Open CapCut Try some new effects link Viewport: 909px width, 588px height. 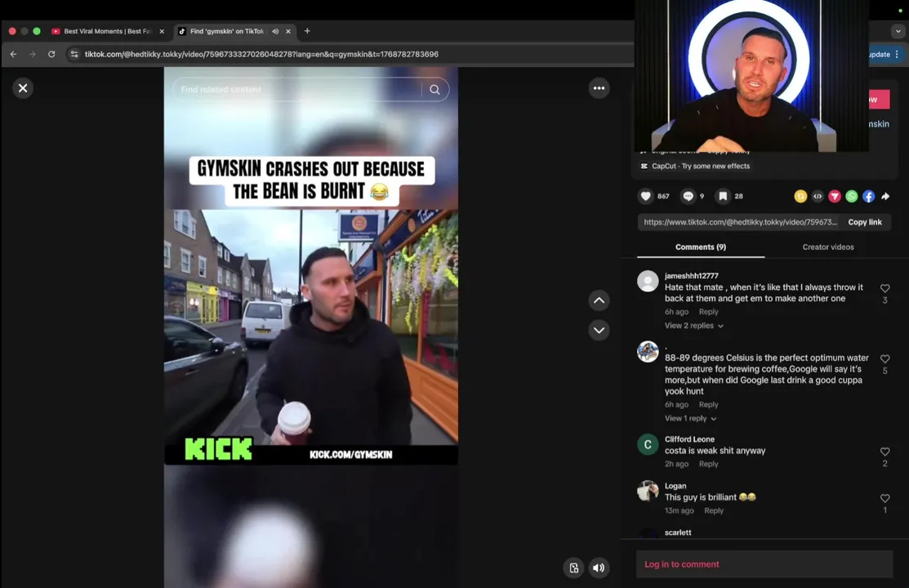pos(694,166)
